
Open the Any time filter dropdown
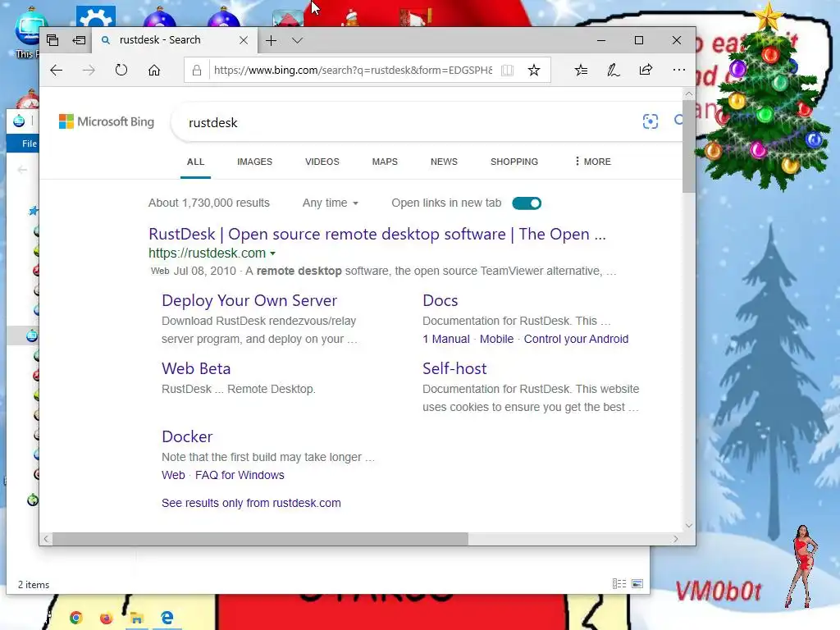[330, 203]
